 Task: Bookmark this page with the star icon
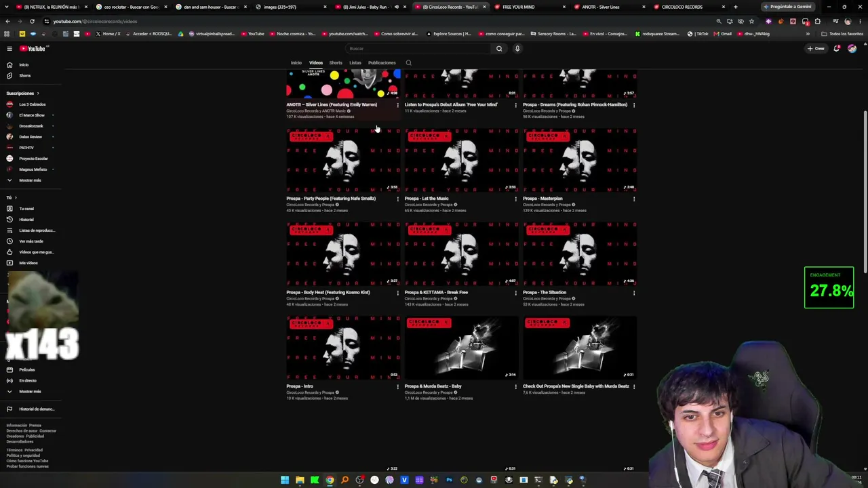(x=751, y=21)
